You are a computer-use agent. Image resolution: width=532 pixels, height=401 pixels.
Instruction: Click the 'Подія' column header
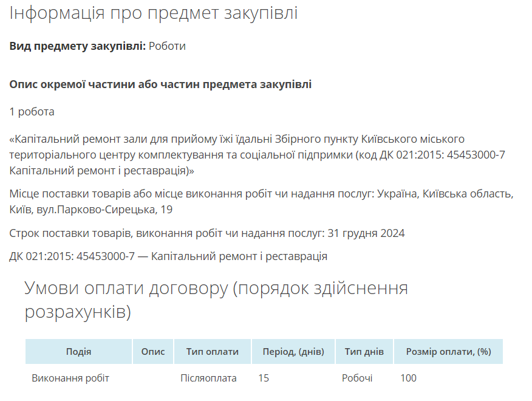78,352
